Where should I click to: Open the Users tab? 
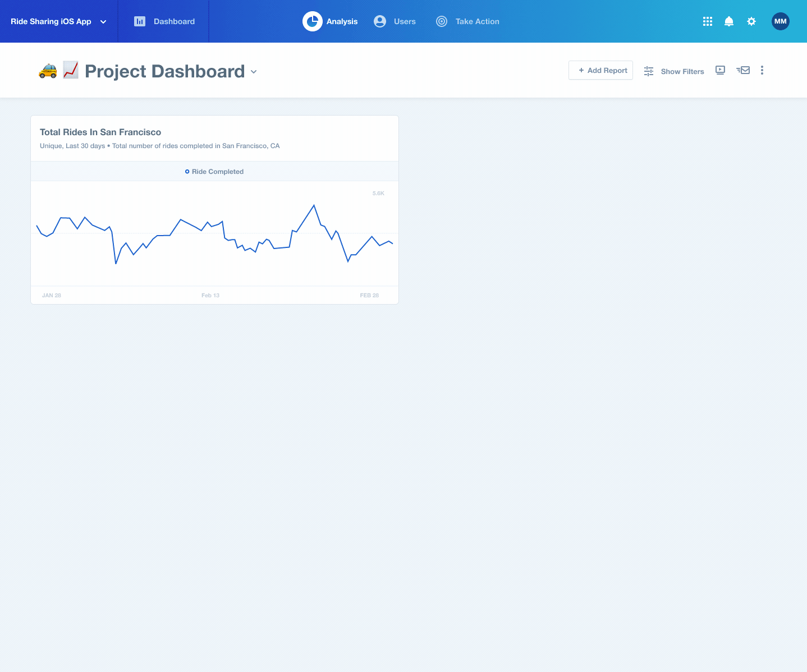(405, 21)
